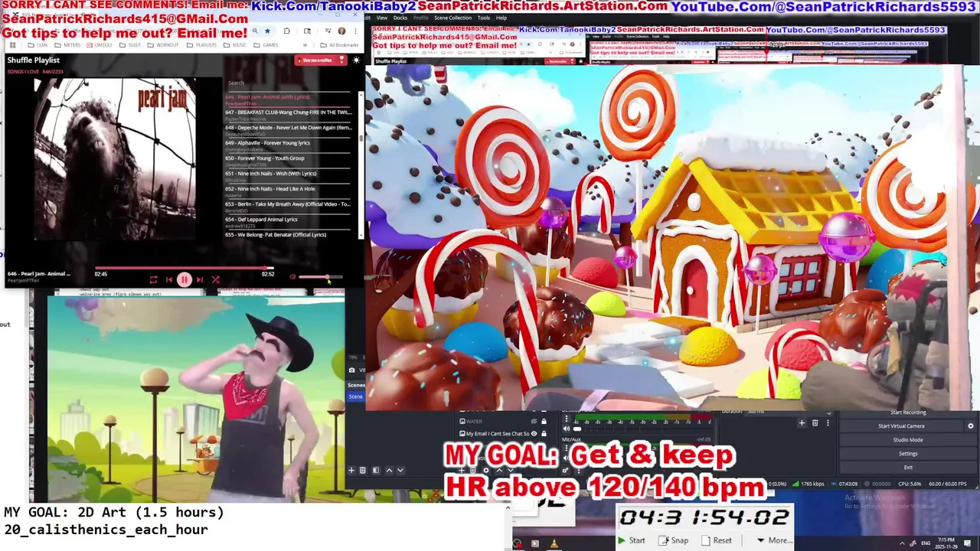The height and width of the screenshot is (551, 980).
Task: Click the stopwatch Snap button
Action: [674, 540]
